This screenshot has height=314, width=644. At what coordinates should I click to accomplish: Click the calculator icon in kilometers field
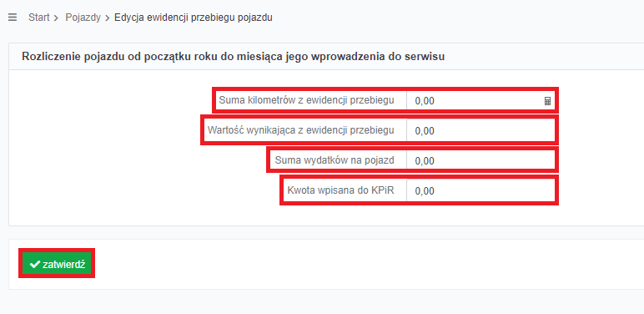[x=547, y=101]
